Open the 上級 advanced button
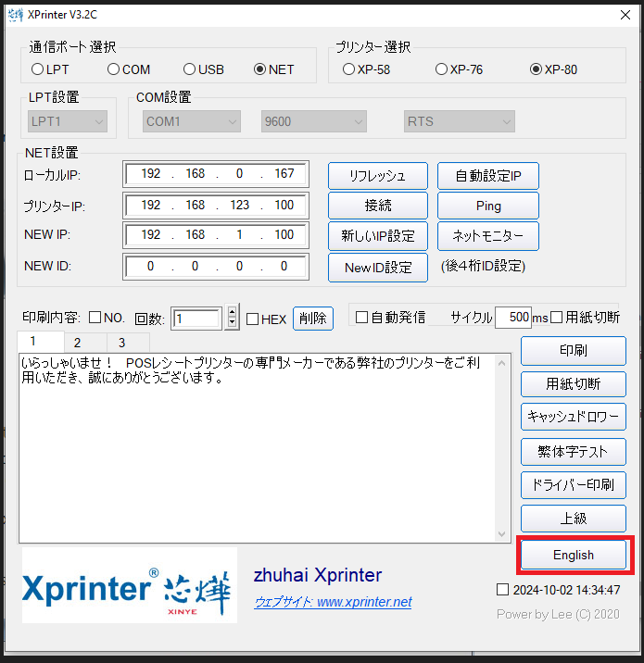This screenshot has height=663, width=644. click(x=574, y=519)
